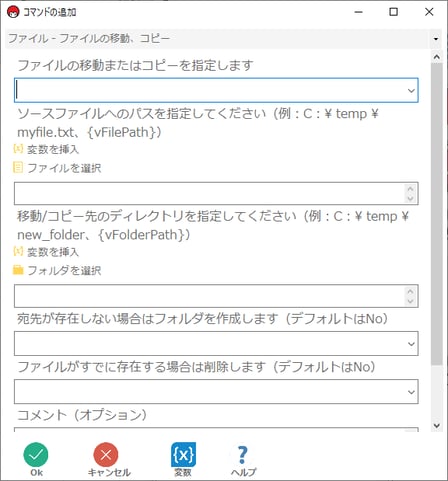The height and width of the screenshot is (481, 448).
Task: Click the vertical scrollbar thumb
Action: point(437,214)
